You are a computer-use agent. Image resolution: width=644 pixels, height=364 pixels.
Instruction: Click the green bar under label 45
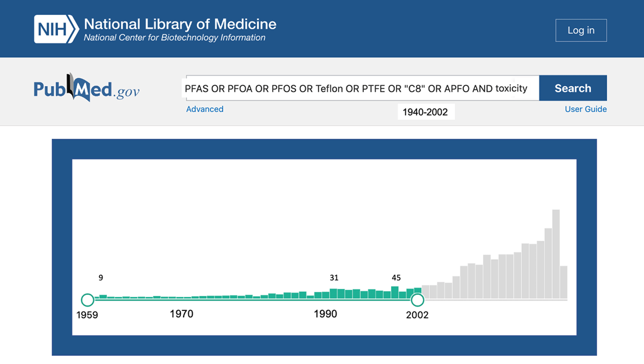click(395, 292)
